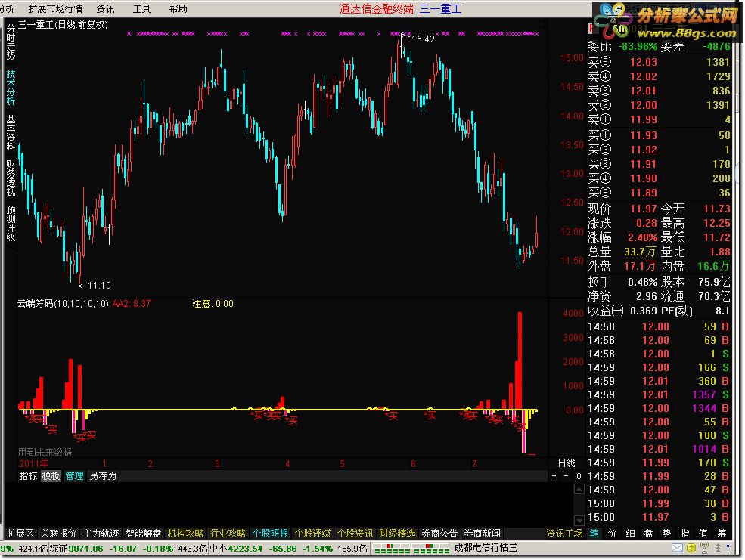Click the green-red signal bars indicator in status bar
This screenshot has width=745, height=560.
(411, 549)
